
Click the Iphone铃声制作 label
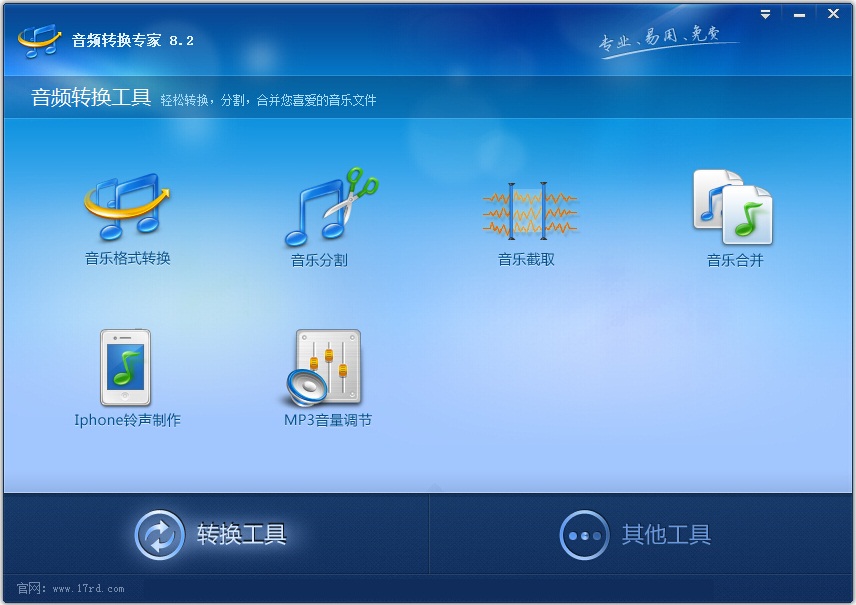tap(127, 420)
